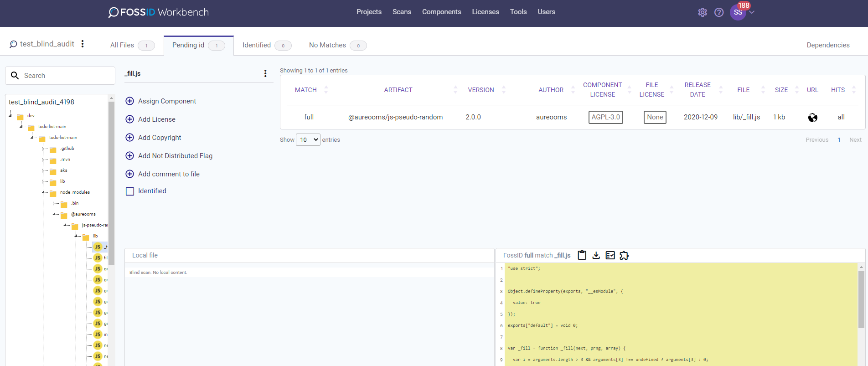The image size is (868, 366).
Task: Open the help question mark icon
Action: [x=719, y=12]
